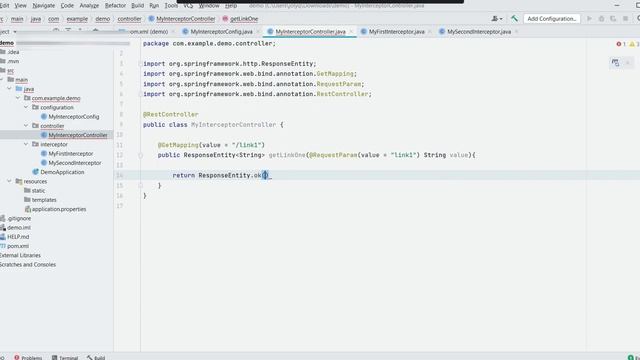Open the Navigate menu
The image size is (640, 360).
[x=43, y=6]
